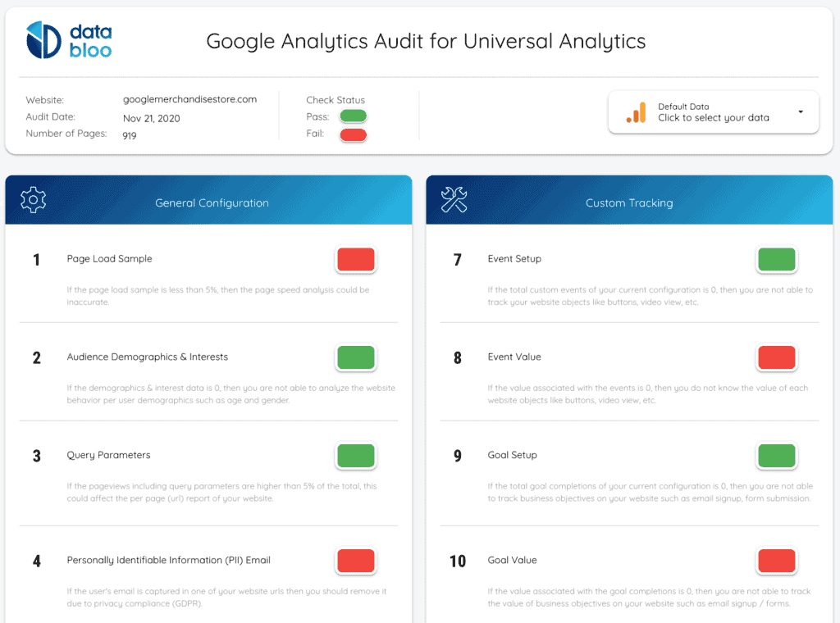
Task: Click check number 7
Action: pos(457,260)
